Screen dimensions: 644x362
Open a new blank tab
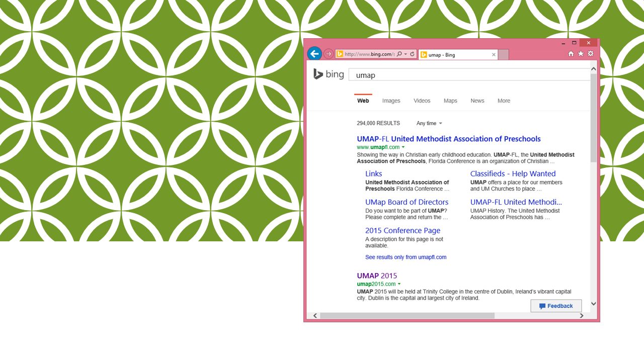pos(504,55)
